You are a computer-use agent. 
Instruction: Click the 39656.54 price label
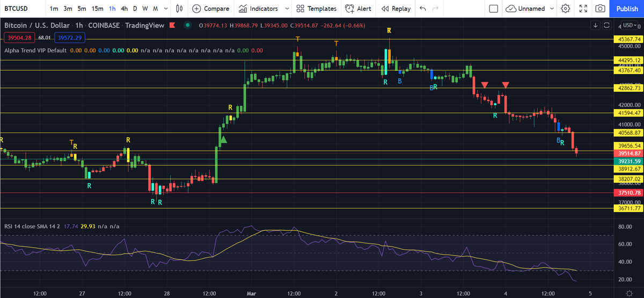[628, 146]
